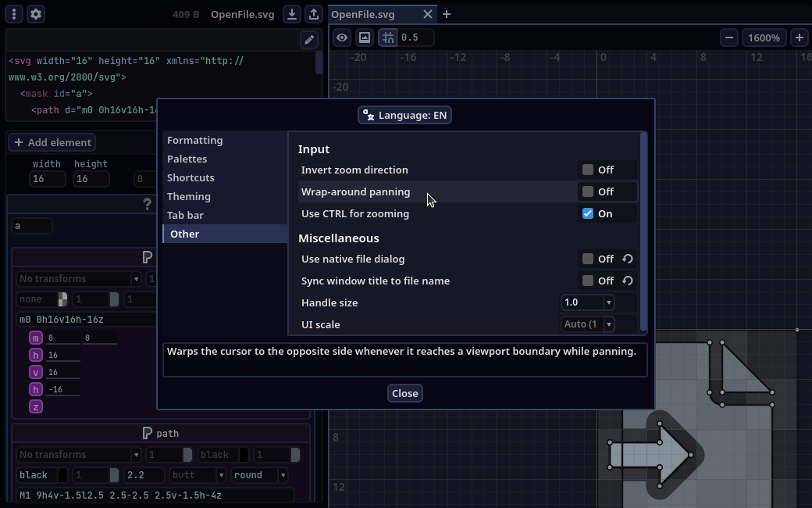Open the Theming settings tab
The width and height of the screenshot is (812, 508).
225,196
